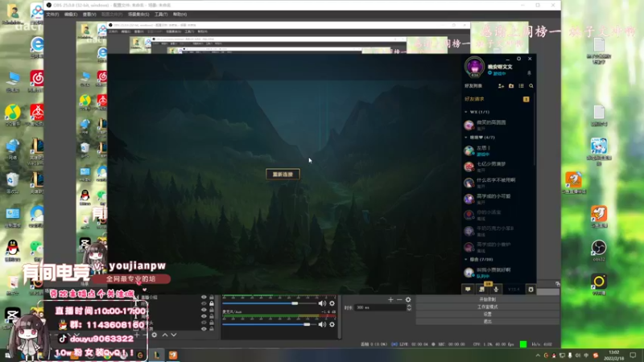Click the voice microphone icon in the friends panel footer
Screen dimensions: 644x362
coord(496,290)
